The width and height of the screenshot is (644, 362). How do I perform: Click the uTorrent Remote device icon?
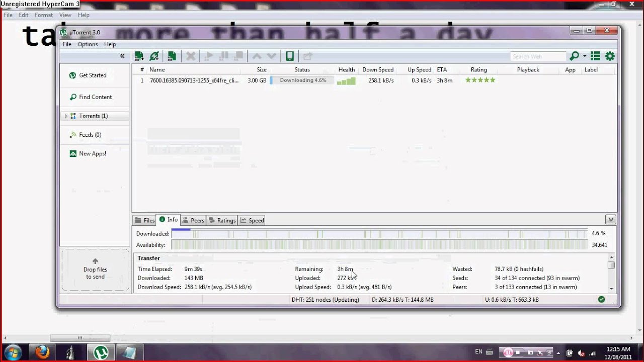click(x=290, y=56)
